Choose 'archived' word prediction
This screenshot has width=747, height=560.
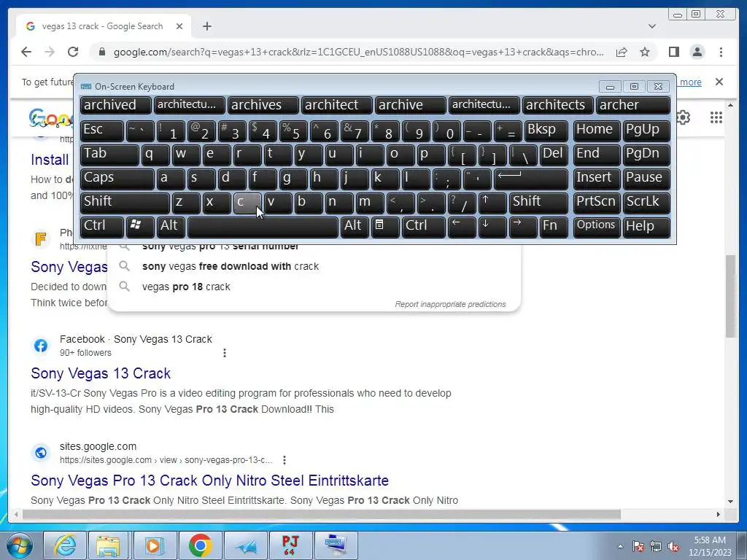pyautogui.click(x=116, y=105)
